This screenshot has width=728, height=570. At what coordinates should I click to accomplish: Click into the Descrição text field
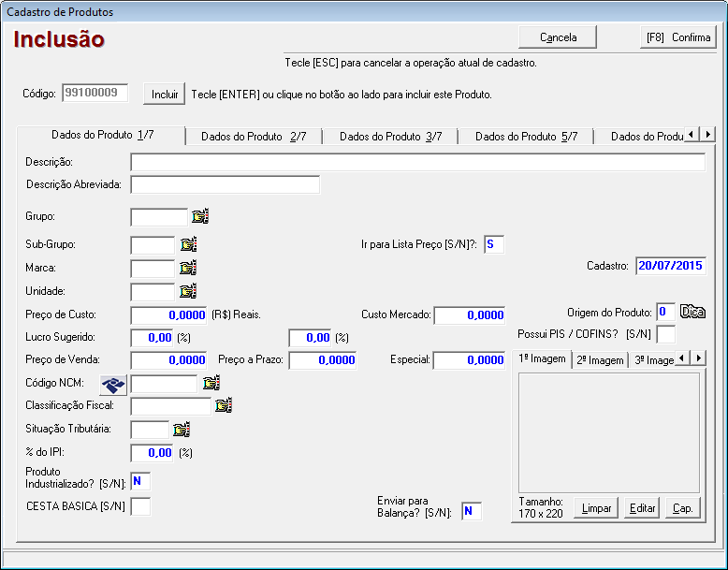(417, 163)
